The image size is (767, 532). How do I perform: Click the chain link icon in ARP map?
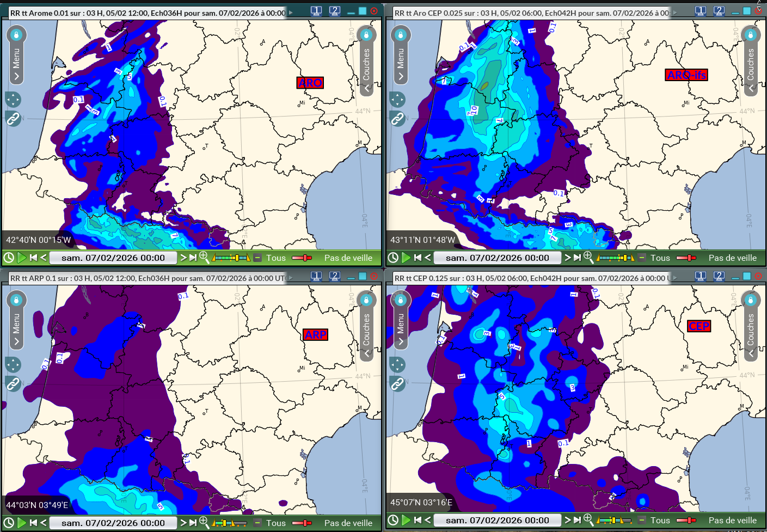point(13,384)
